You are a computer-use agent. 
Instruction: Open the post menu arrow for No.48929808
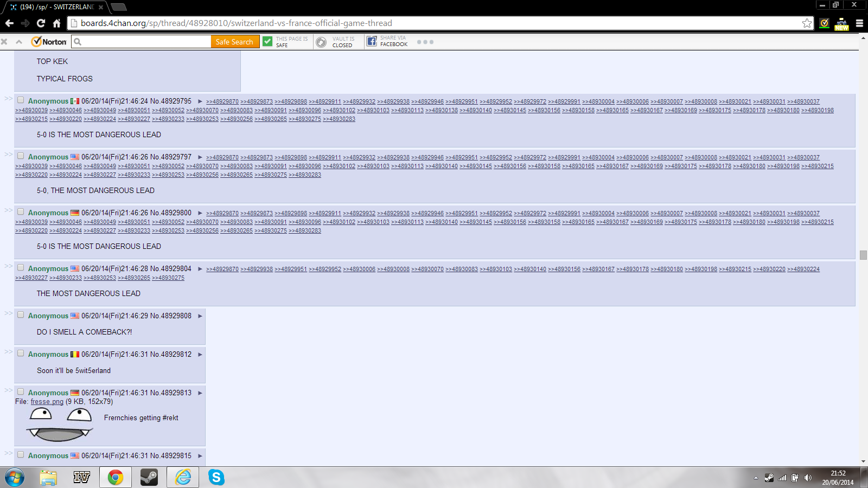(x=200, y=316)
